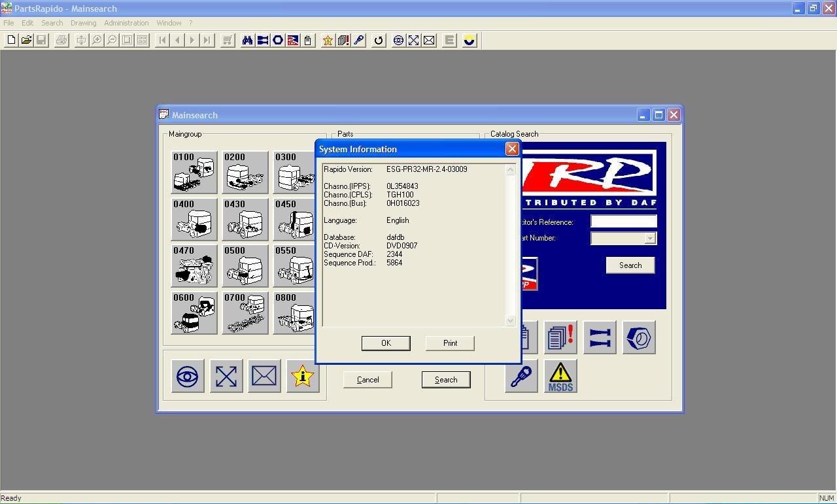The width and height of the screenshot is (837, 504).
Task: Open the Administration menu
Action: click(x=126, y=23)
